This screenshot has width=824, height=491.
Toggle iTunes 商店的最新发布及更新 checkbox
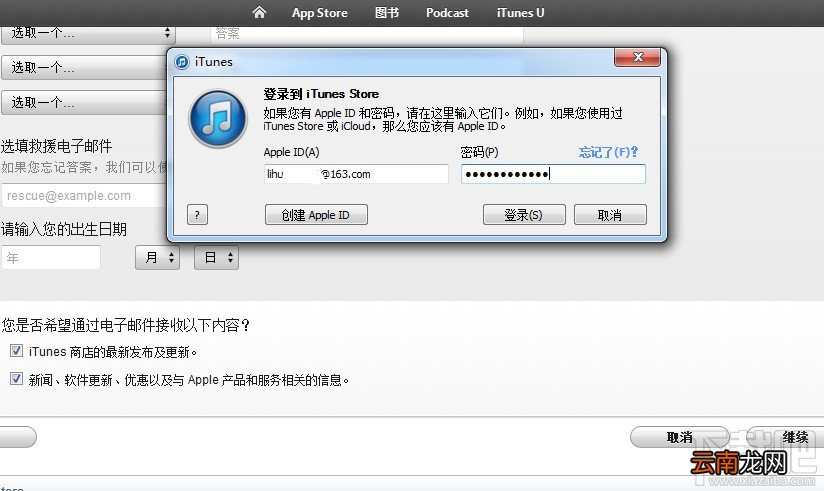click(16, 351)
